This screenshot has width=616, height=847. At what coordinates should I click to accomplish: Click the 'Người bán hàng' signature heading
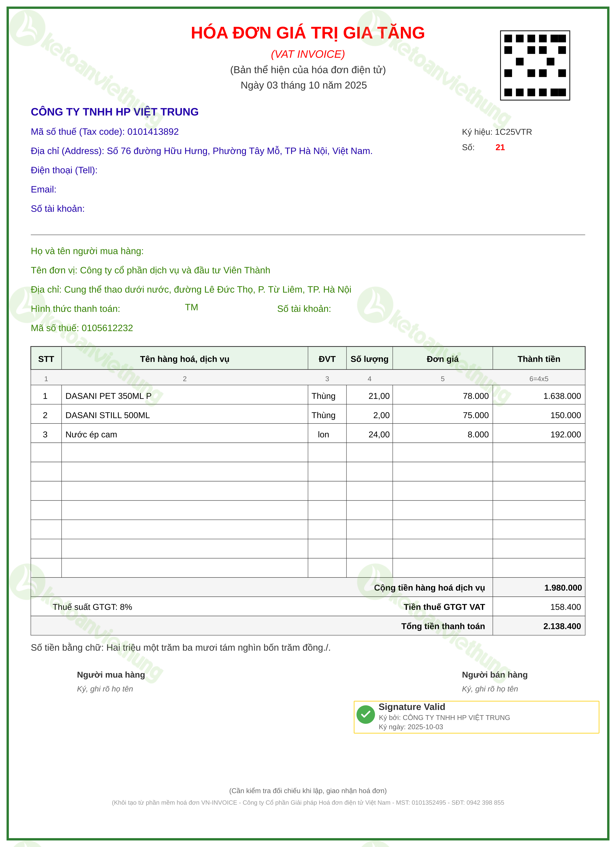495,675
